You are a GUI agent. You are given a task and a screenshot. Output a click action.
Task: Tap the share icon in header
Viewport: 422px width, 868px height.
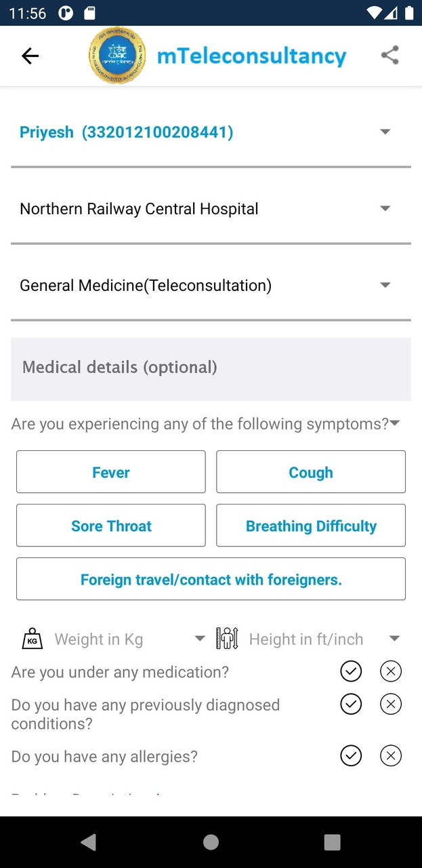tap(389, 55)
